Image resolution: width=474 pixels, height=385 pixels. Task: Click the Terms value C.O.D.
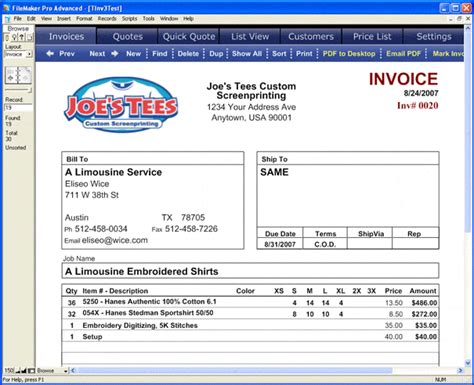point(325,244)
